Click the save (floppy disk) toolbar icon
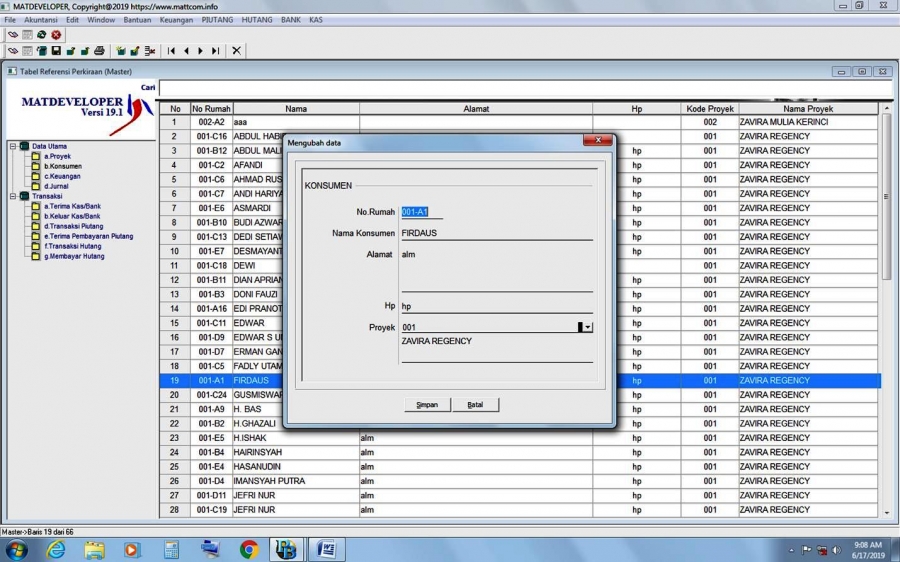The height and width of the screenshot is (562, 900). coord(56,50)
